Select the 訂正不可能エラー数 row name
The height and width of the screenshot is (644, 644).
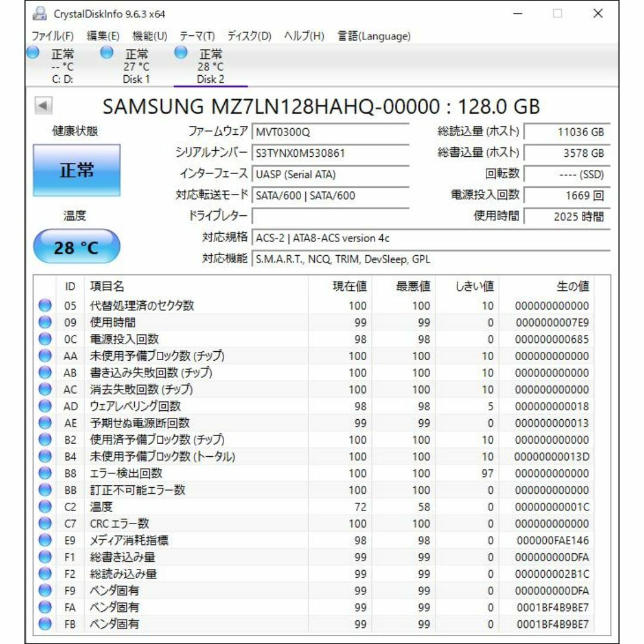click(x=138, y=490)
